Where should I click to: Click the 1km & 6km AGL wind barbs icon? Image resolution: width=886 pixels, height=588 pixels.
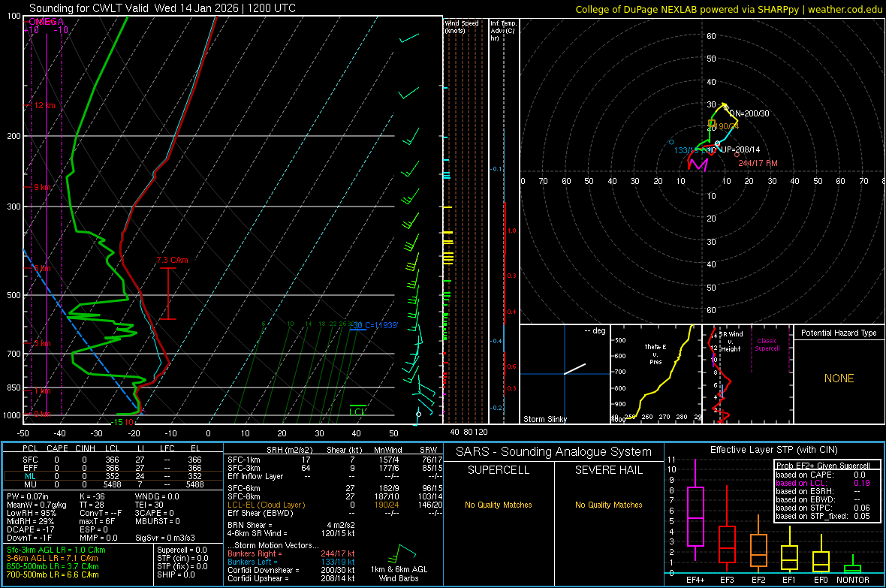click(401, 553)
